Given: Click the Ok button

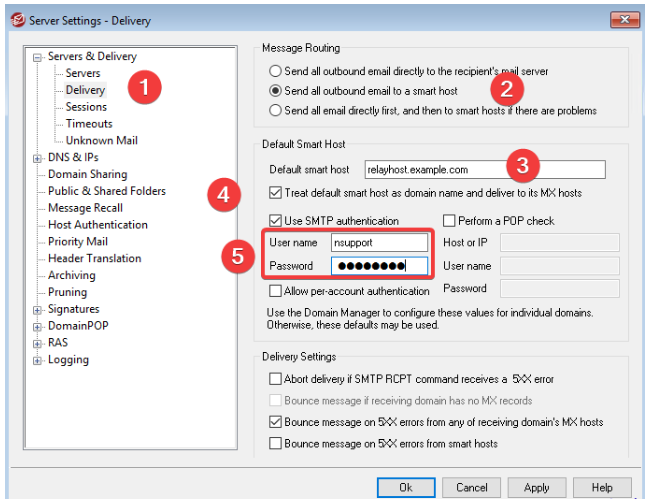Looking at the screenshot, I should [x=406, y=488].
